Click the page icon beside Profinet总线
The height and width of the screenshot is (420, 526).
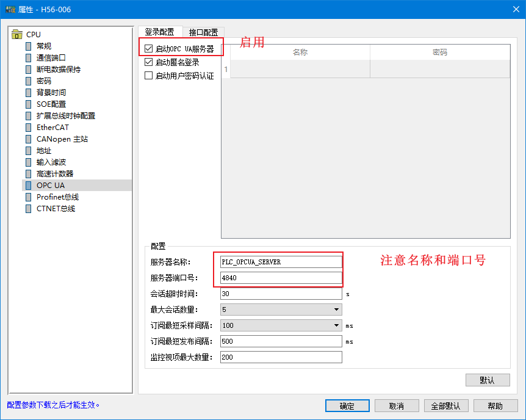29,197
